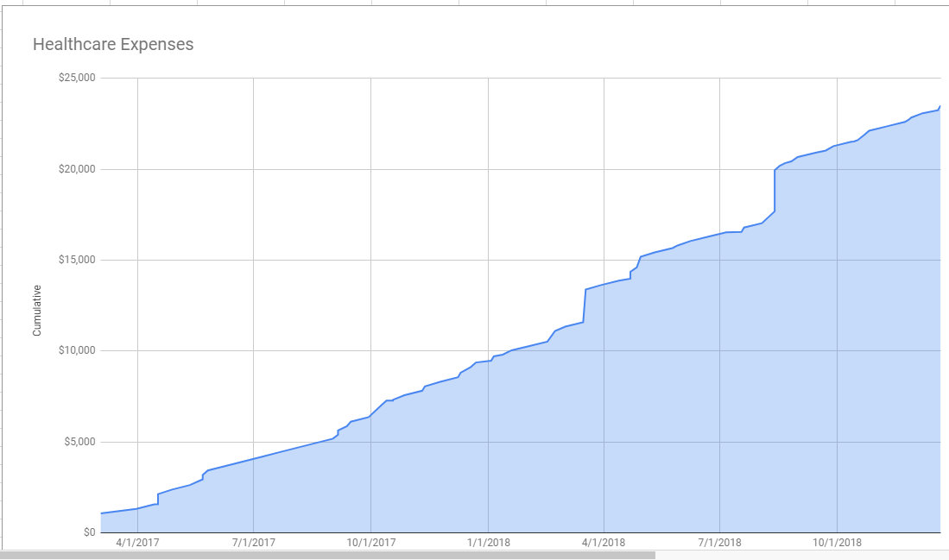The height and width of the screenshot is (560, 949).
Task: Click the Healthcare Expenses chart title
Action: (x=113, y=44)
